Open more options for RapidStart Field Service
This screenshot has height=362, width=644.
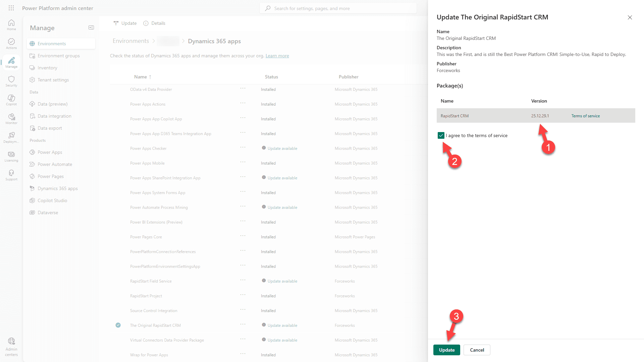[243, 280]
